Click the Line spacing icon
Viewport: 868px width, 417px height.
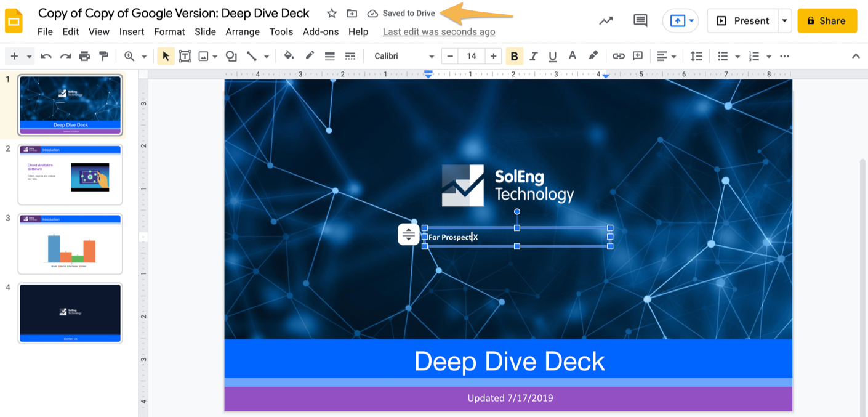point(696,57)
